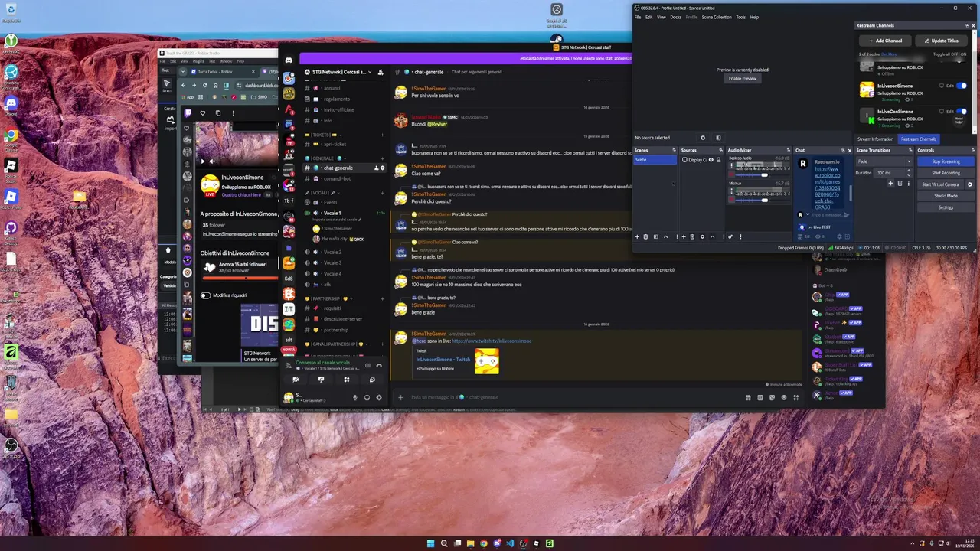Screen dimensions: 980x551
Task: Open virtual camera settings gear
Action: pyautogui.click(x=970, y=184)
